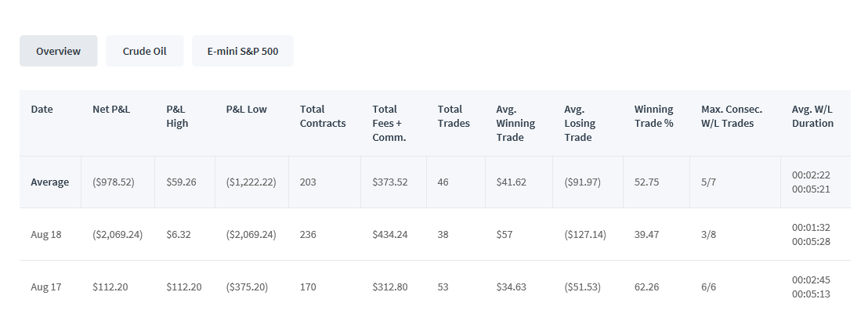Click the Average row label
Screen dimensions: 868x310
[x=50, y=182]
